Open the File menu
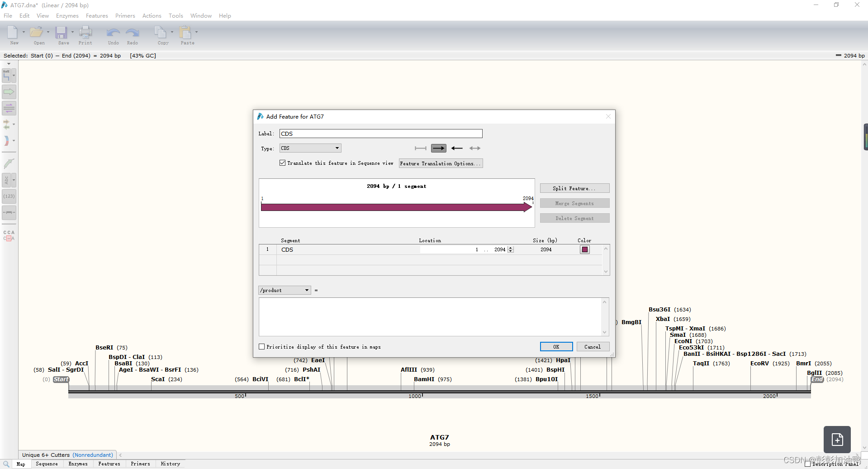The image size is (868, 469). (8, 16)
